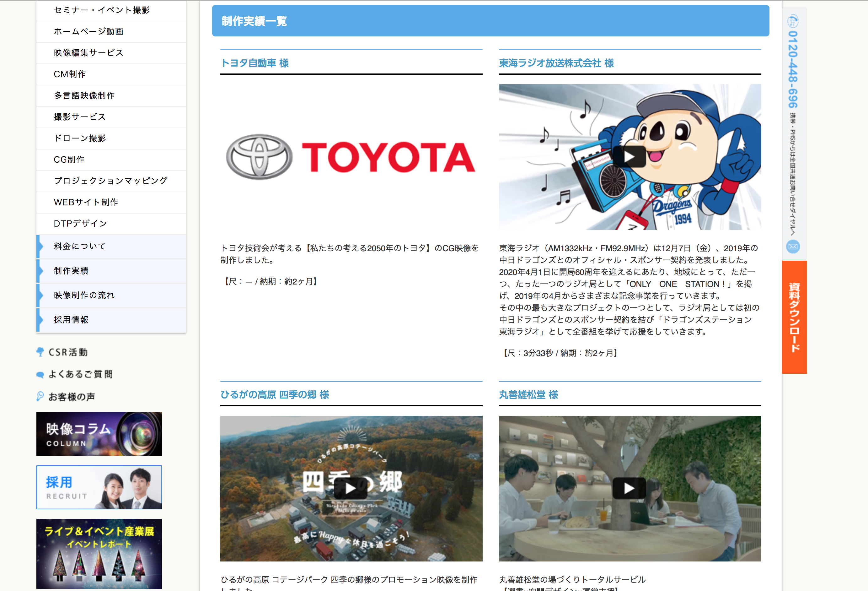Play the 東海ラジオ Dragons video
This screenshot has width=868, height=591.
[629, 157]
